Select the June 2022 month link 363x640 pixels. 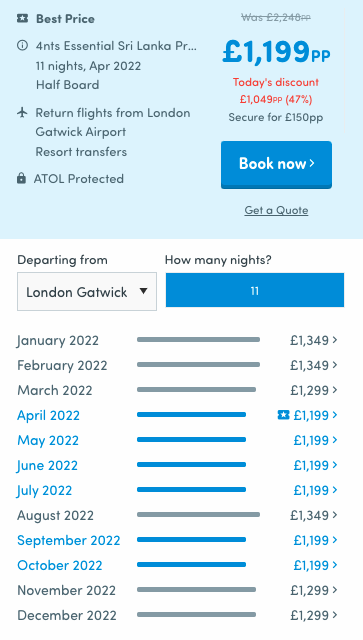47,465
